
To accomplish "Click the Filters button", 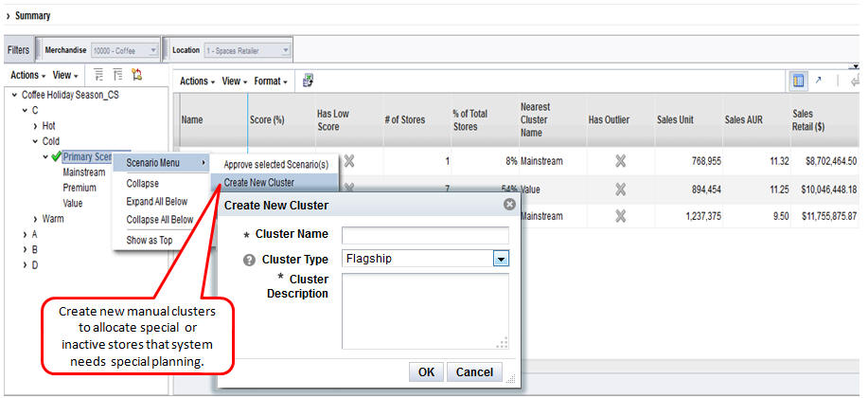I will 18,50.
